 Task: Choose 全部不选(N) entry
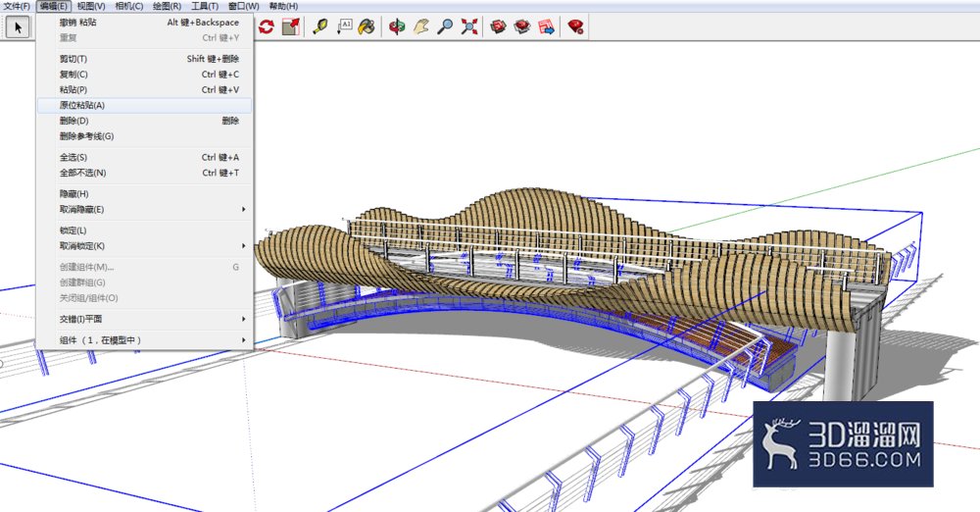(x=144, y=173)
